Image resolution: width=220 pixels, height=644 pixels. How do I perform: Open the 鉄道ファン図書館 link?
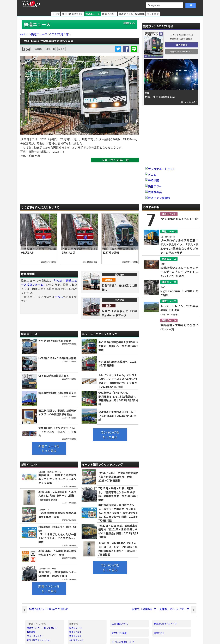158,198
